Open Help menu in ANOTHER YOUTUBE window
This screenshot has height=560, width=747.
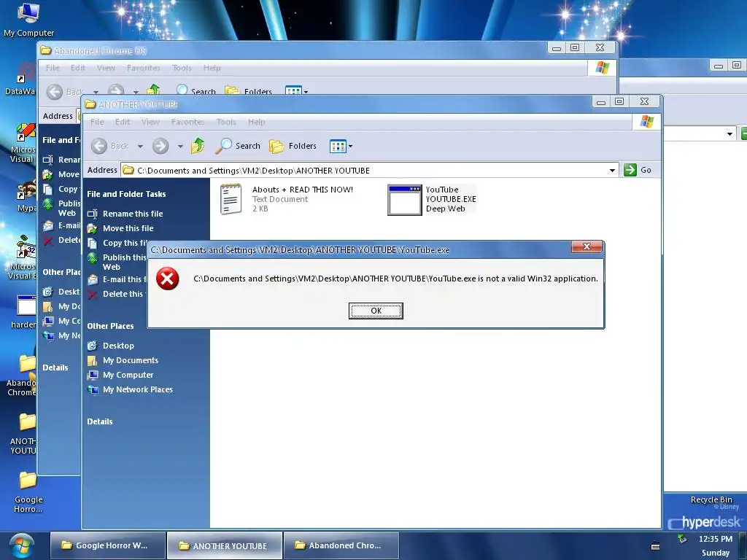(256, 122)
